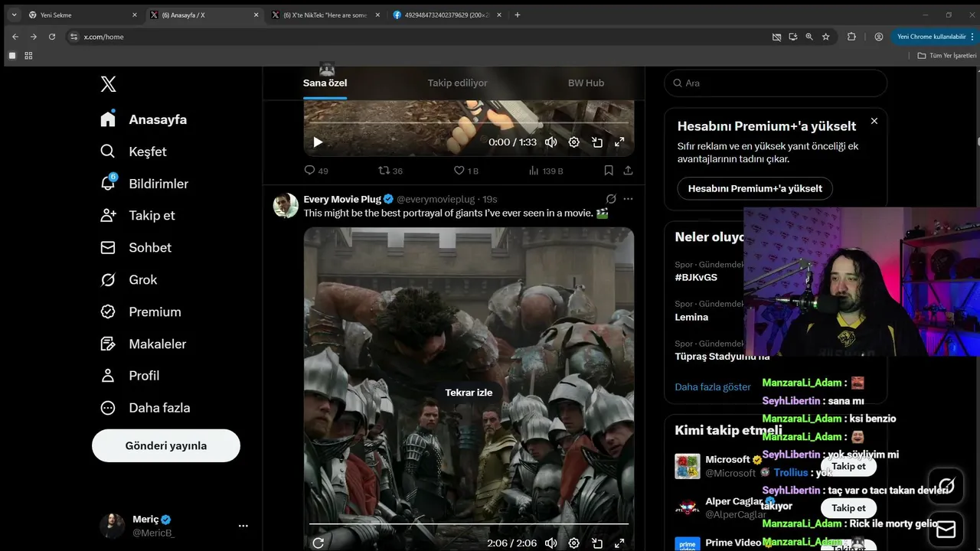Mute the top video volume
This screenshot has width=980, height=551.
click(x=550, y=142)
